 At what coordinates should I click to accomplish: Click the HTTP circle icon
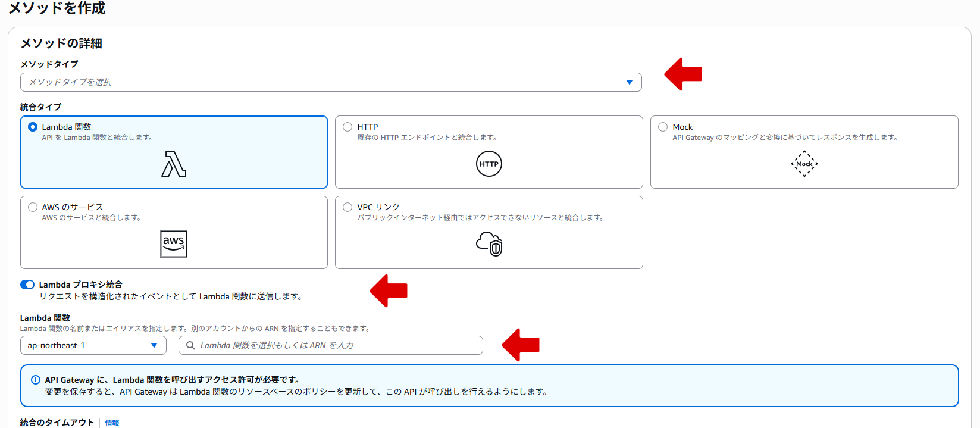coord(489,164)
